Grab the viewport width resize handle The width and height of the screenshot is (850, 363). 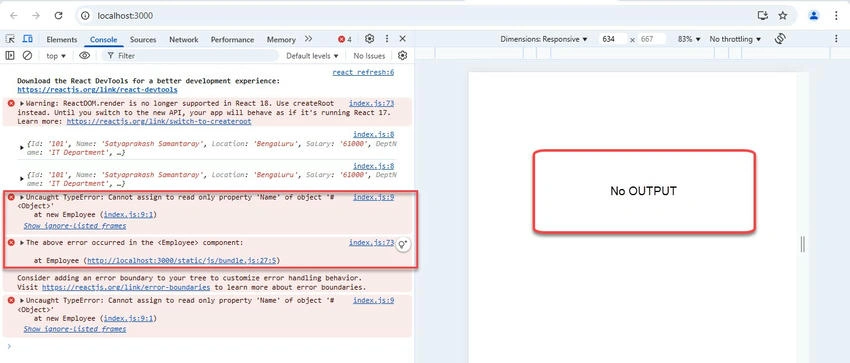tap(803, 244)
